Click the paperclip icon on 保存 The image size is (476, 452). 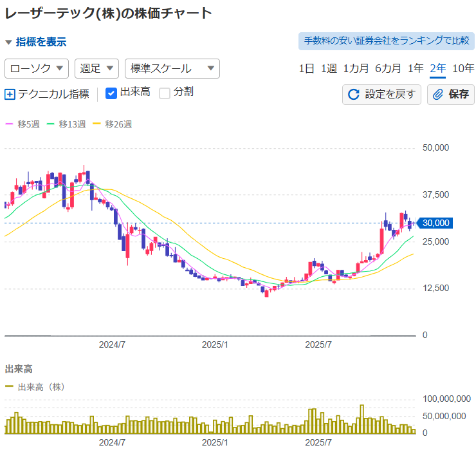pyautogui.click(x=438, y=95)
